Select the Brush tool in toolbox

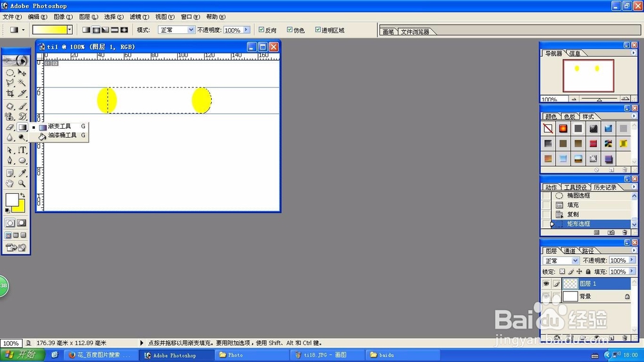(22, 106)
